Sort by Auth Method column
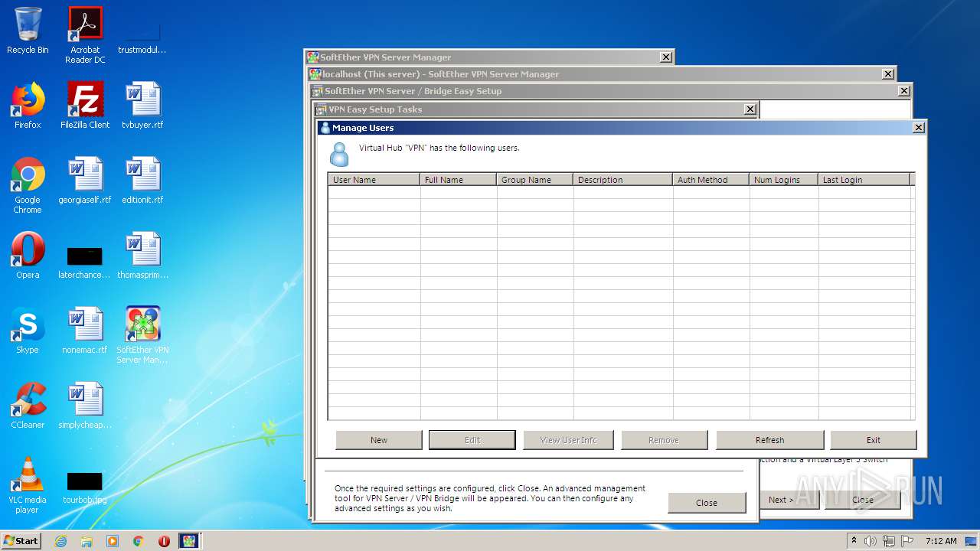Screen dimensions: 980x551 click(711, 180)
